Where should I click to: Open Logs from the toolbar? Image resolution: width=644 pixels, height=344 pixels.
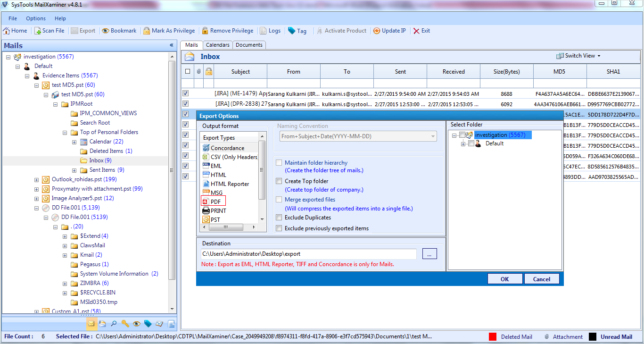pyautogui.click(x=270, y=31)
